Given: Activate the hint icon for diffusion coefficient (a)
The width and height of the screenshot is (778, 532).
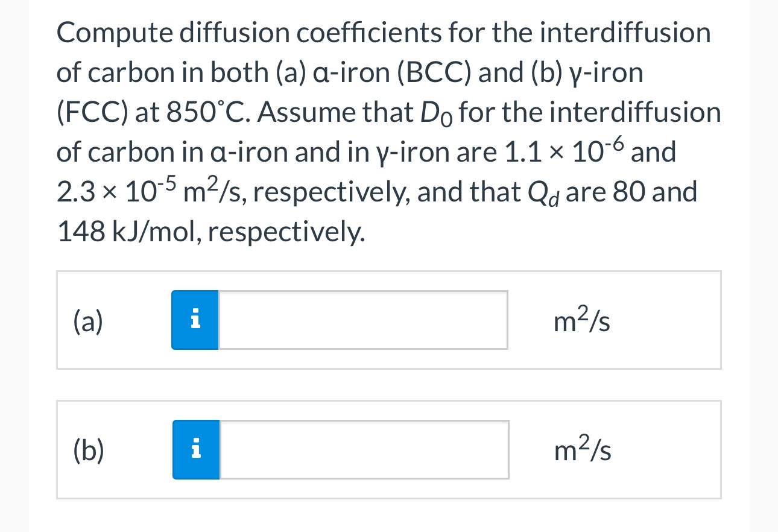Looking at the screenshot, I should 195,320.
